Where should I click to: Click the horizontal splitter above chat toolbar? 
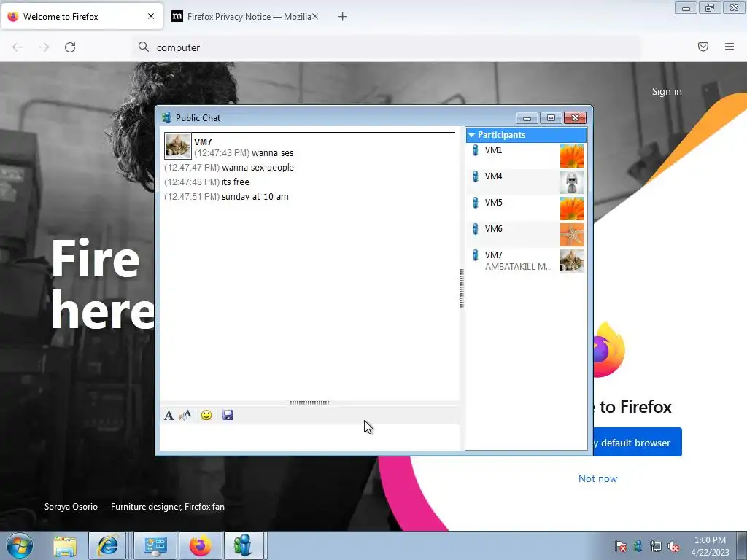click(309, 402)
